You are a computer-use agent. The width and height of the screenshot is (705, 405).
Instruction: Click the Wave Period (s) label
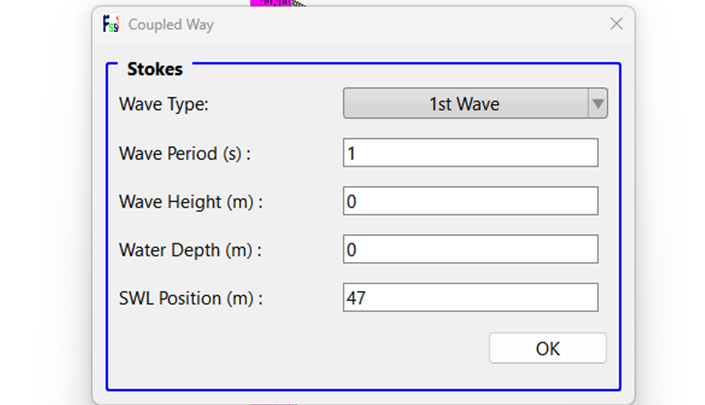point(185,153)
